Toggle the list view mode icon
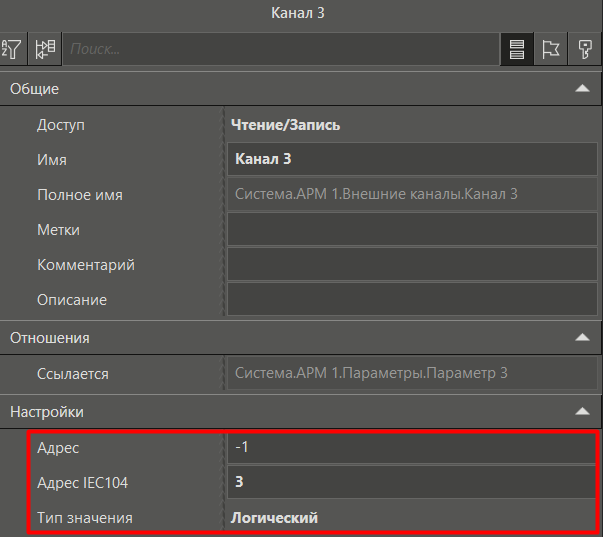Viewport: 603px width, 537px height. 516,48
